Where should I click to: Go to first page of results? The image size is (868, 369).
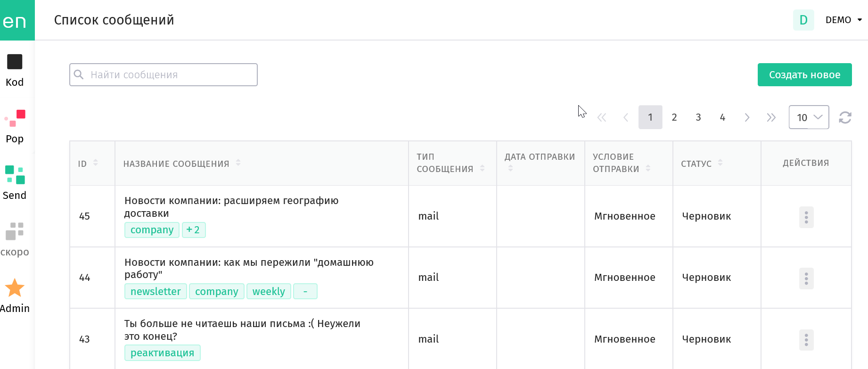coord(602,117)
